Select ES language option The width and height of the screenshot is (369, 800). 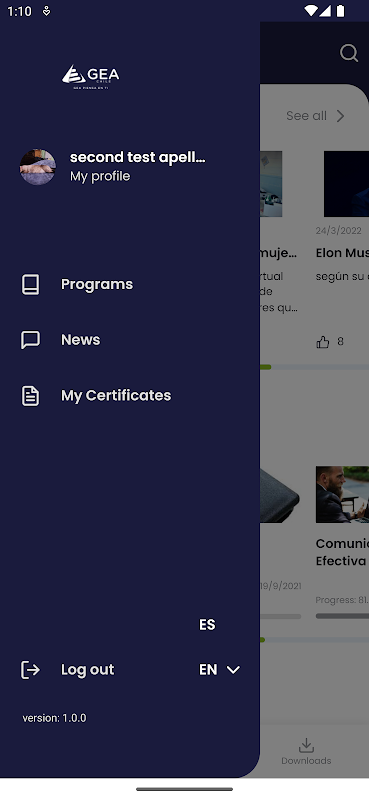point(207,625)
